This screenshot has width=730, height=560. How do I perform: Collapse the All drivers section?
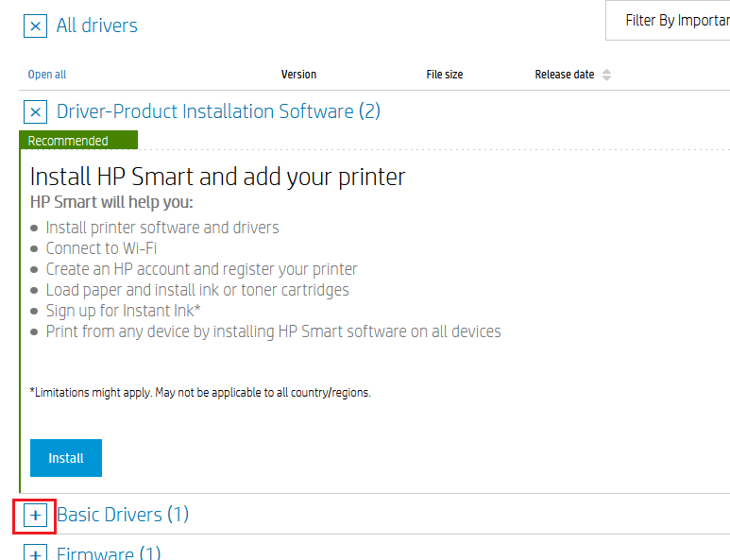pos(35,26)
